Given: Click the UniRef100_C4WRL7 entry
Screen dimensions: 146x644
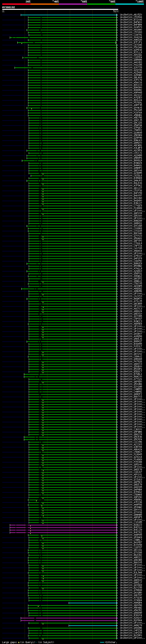Looking at the screenshot, I should pos(131,540).
